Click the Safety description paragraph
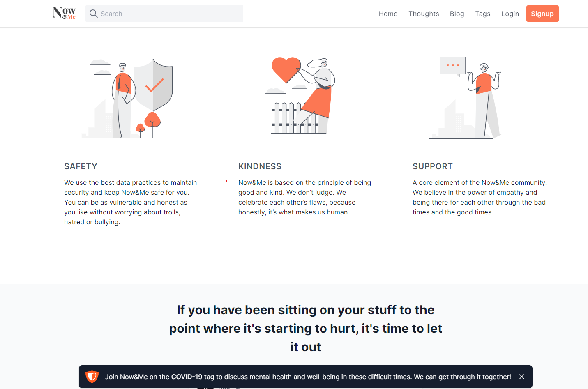The image size is (588, 389). click(131, 202)
